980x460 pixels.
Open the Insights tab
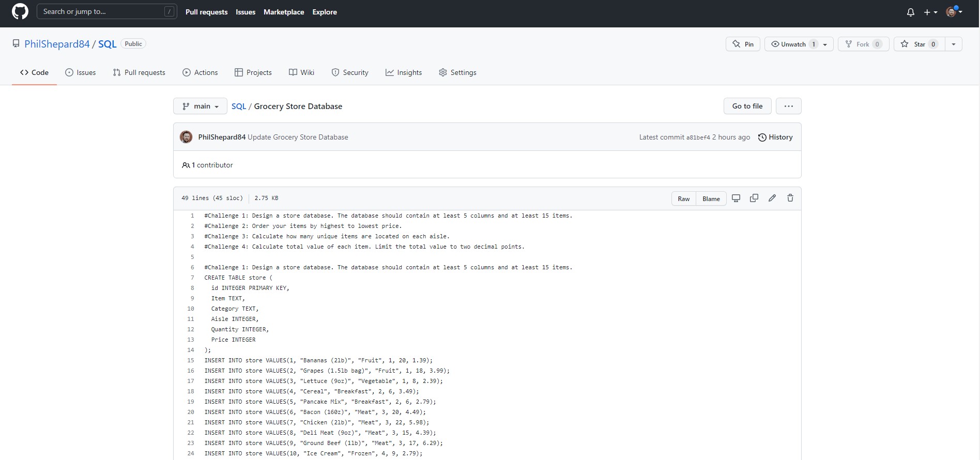(x=404, y=73)
